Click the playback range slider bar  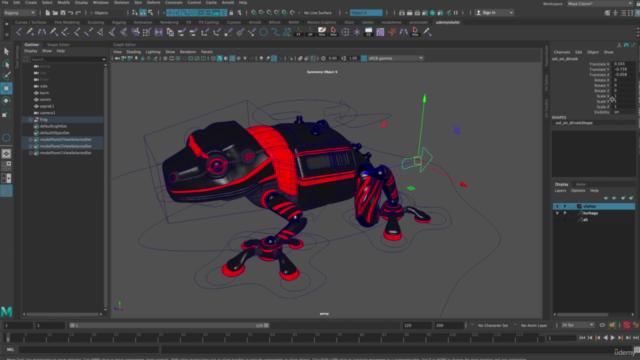pyautogui.click(x=169, y=325)
